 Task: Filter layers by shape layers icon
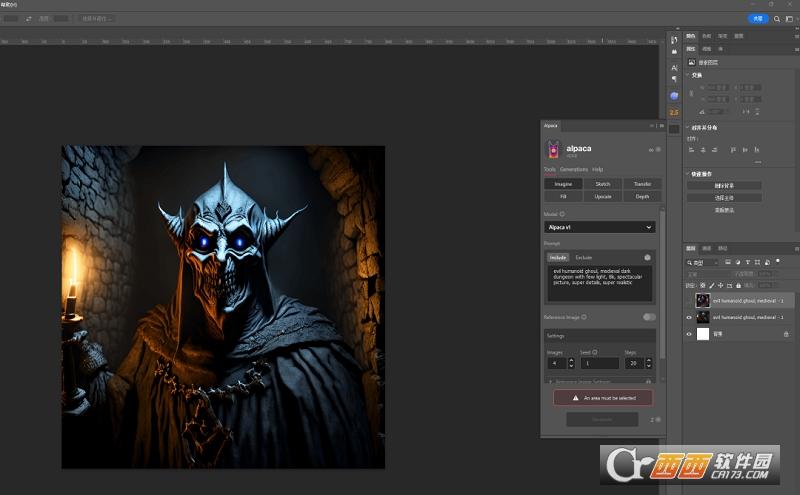tap(757, 262)
